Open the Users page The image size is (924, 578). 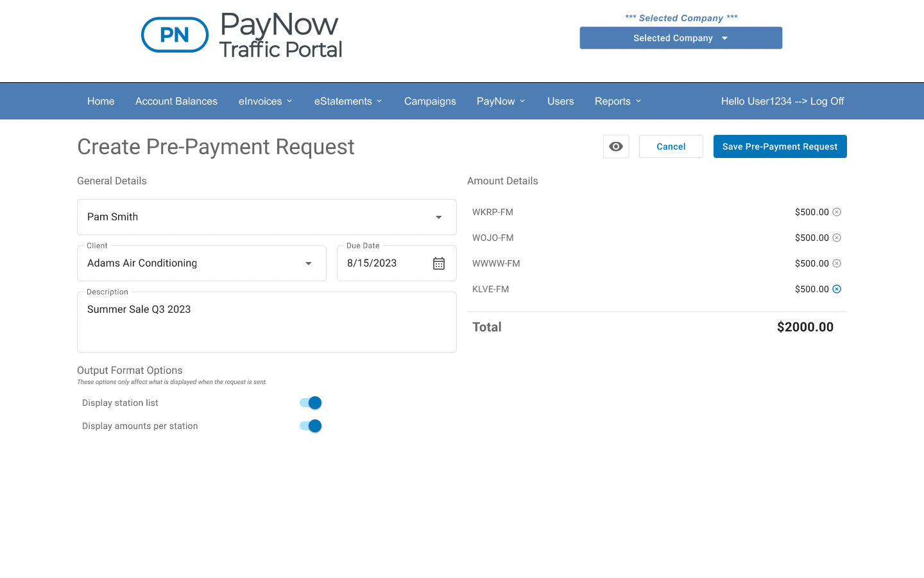click(561, 101)
